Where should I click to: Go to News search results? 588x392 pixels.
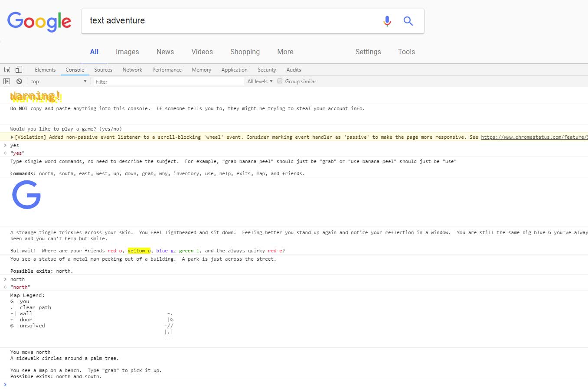coord(165,52)
